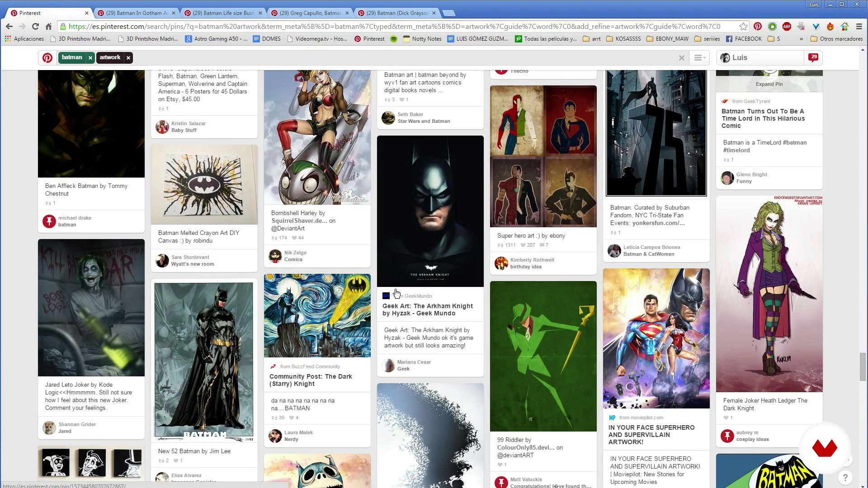
Task: Open the four-panel Super hero art image
Action: 543,156
